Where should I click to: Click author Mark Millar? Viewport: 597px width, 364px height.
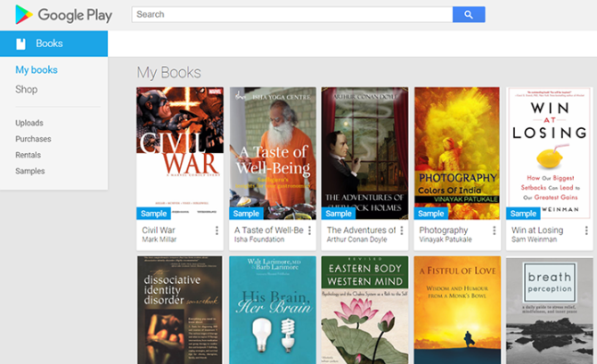[159, 239]
